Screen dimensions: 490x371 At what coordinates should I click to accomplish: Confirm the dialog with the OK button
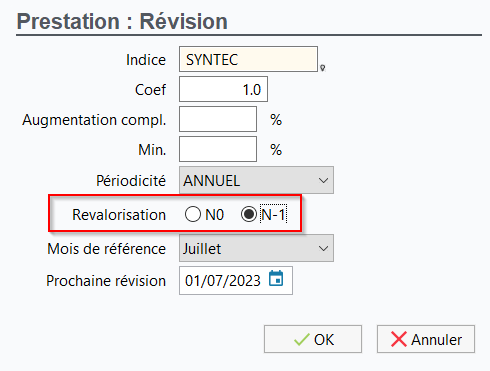coord(313,339)
